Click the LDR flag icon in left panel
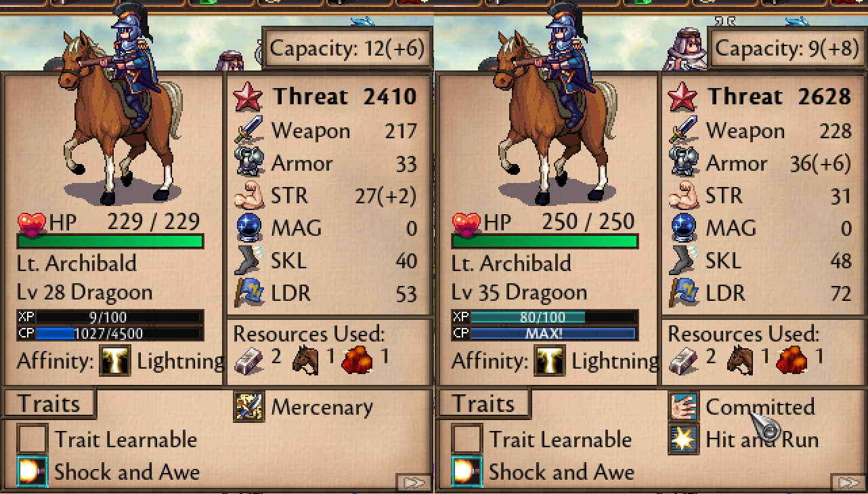The width and height of the screenshot is (868, 494). 248,293
